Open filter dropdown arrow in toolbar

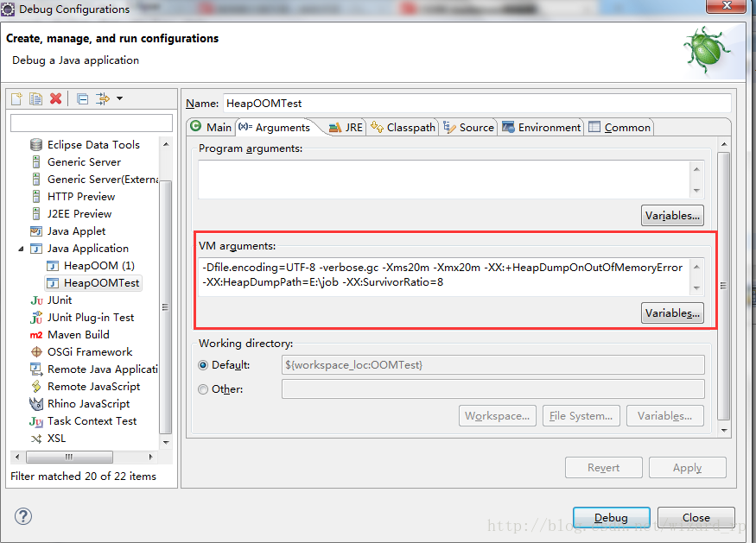(x=119, y=98)
